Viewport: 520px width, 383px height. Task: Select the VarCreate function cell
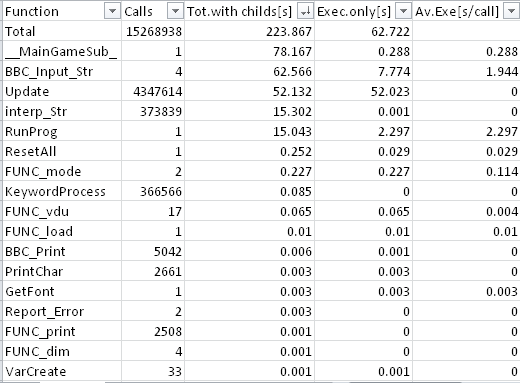coord(62,371)
